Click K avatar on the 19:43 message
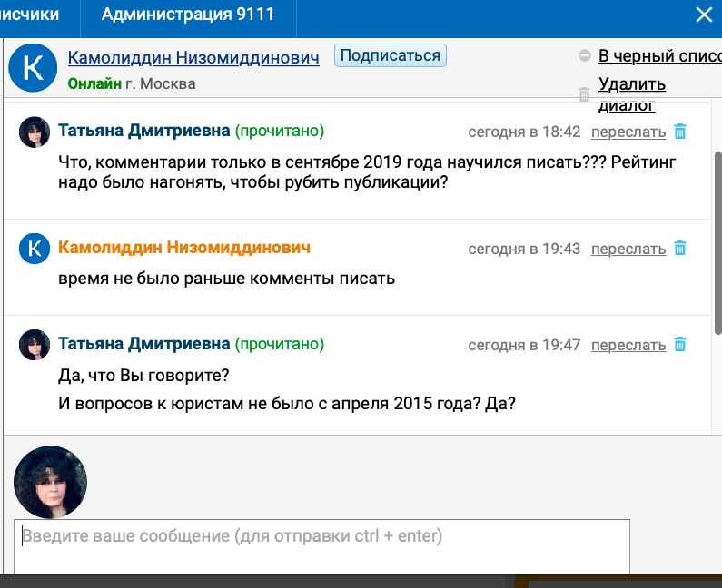The height and width of the screenshot is (588, 722). [35, 249]
